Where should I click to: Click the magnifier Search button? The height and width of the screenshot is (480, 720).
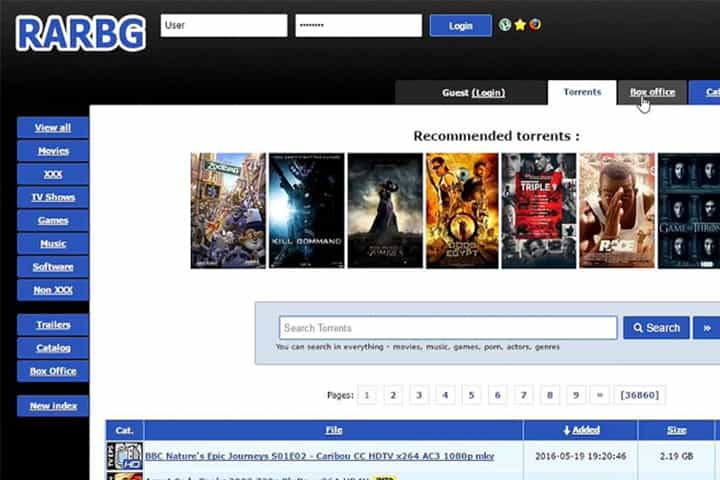click(656, 328)
